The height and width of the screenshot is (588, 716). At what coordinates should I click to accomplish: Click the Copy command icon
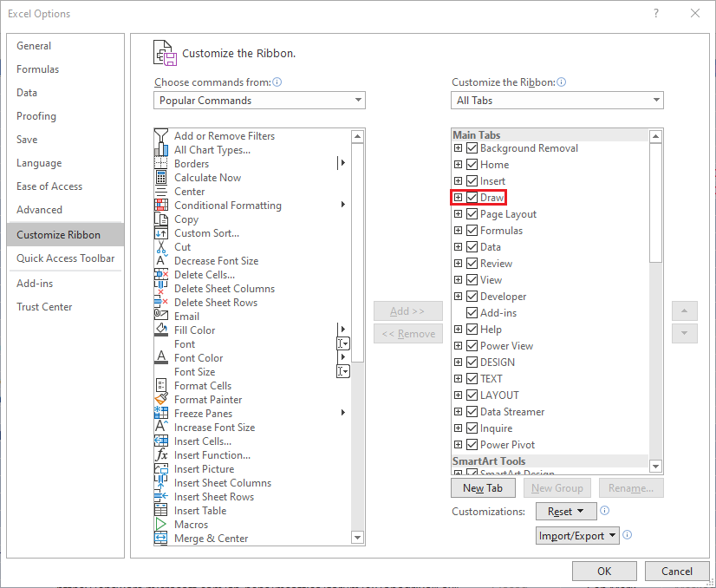160,219
